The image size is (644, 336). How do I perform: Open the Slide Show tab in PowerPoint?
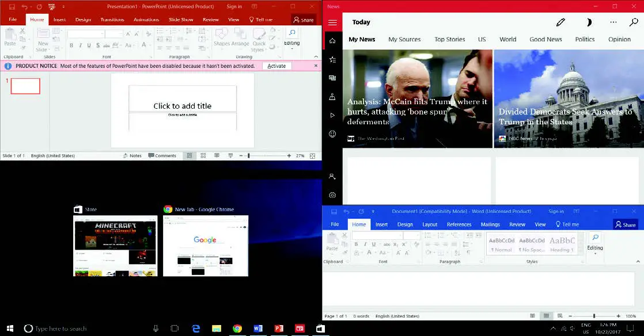[181, 20]
